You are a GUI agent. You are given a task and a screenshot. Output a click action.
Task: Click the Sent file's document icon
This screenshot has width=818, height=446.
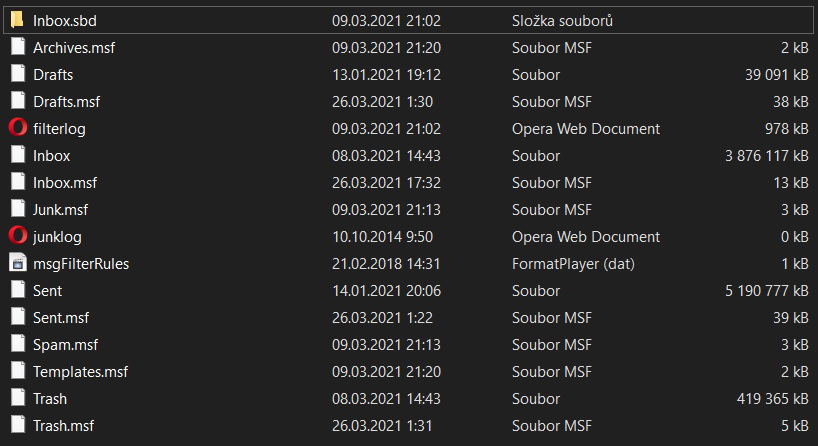click(x=17, y=290)
